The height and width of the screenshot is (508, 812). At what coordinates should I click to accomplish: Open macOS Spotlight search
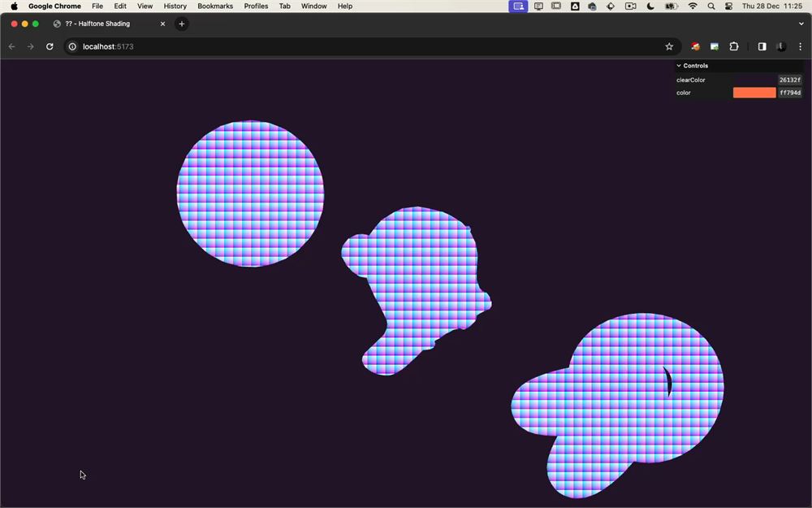(x=711, y=7)
